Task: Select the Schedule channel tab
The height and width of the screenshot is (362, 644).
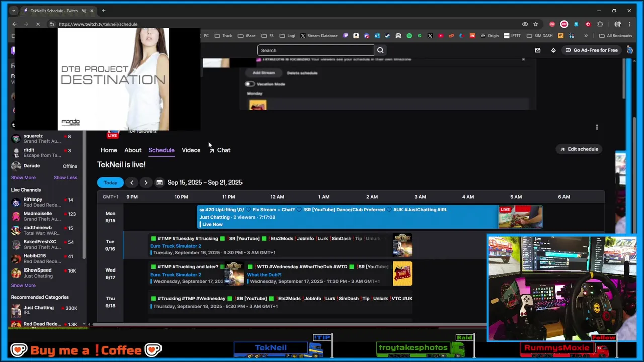Action: pyautogui.click(x=162, y=150)
